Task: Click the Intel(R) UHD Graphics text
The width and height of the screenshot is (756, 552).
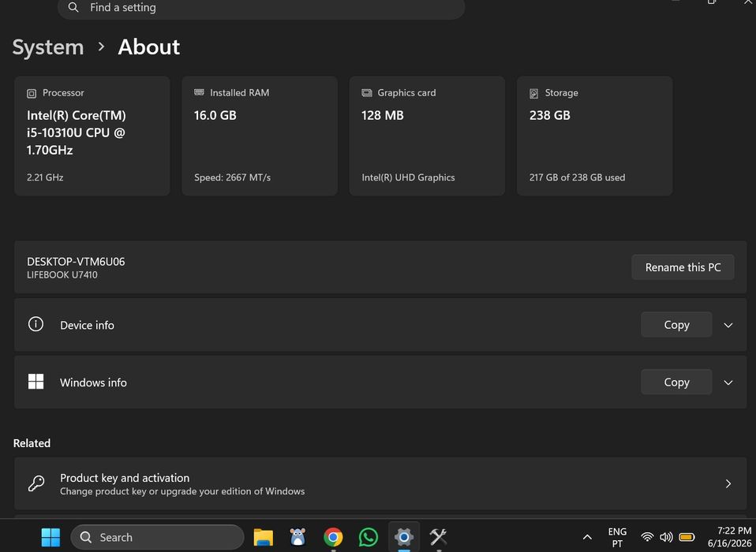Action: tap(408, 177)
